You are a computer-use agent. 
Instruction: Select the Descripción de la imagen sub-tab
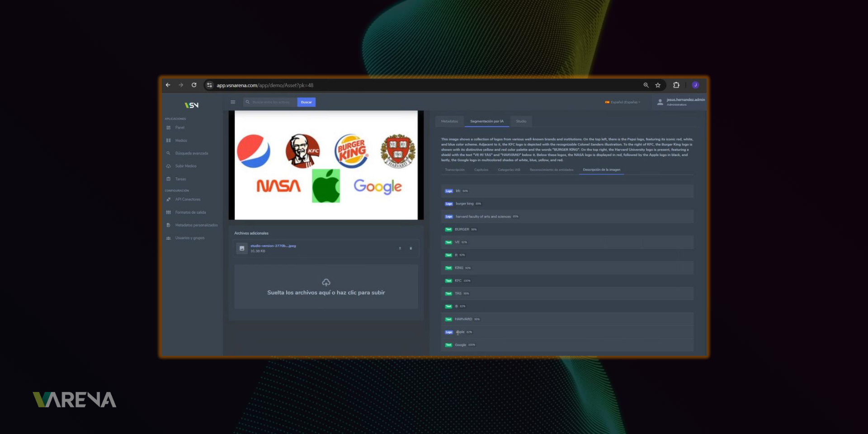602,170
